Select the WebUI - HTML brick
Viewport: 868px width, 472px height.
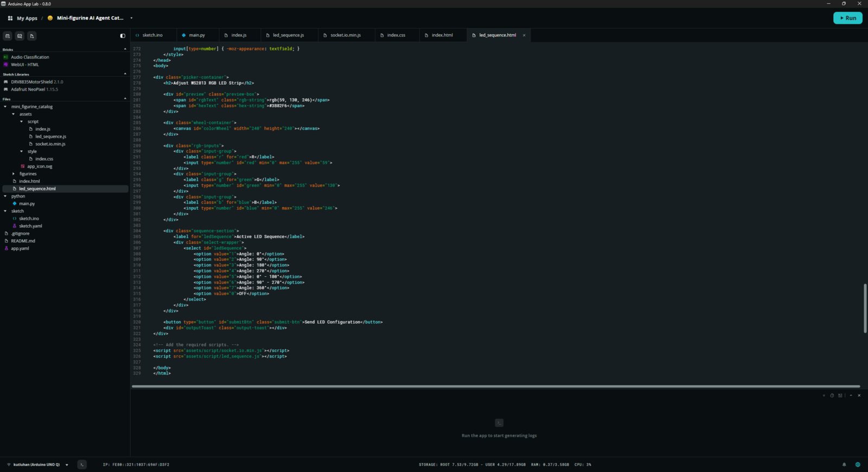coord(25,65)
